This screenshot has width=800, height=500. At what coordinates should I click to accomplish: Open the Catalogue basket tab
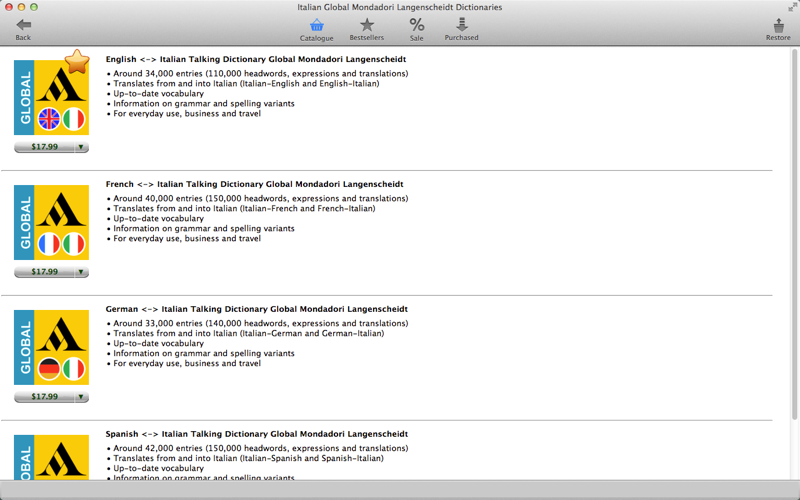point(316,30)
